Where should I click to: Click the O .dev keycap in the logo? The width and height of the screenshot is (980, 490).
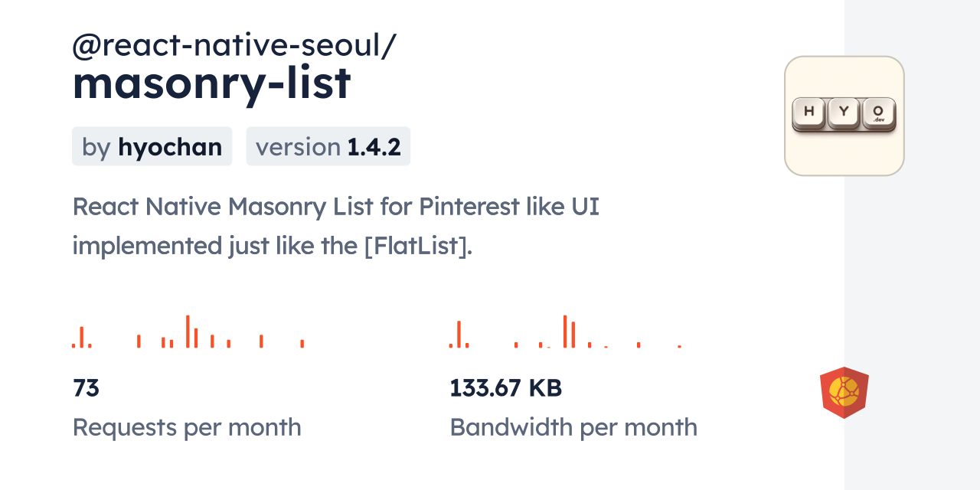878,113
